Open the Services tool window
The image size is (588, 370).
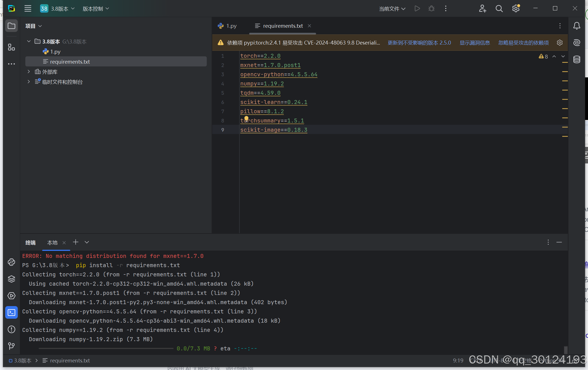coord(11,296)
